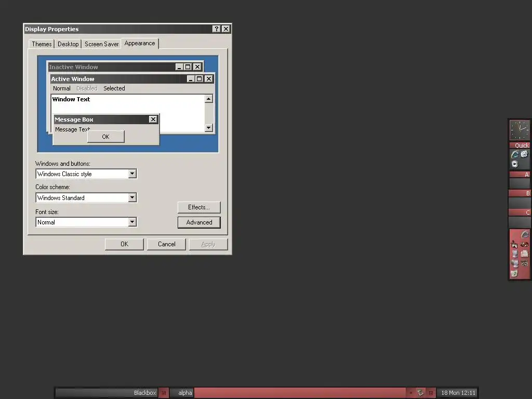Click the Display Properties help question mark
532x399 pixels.
click(216, 29)
